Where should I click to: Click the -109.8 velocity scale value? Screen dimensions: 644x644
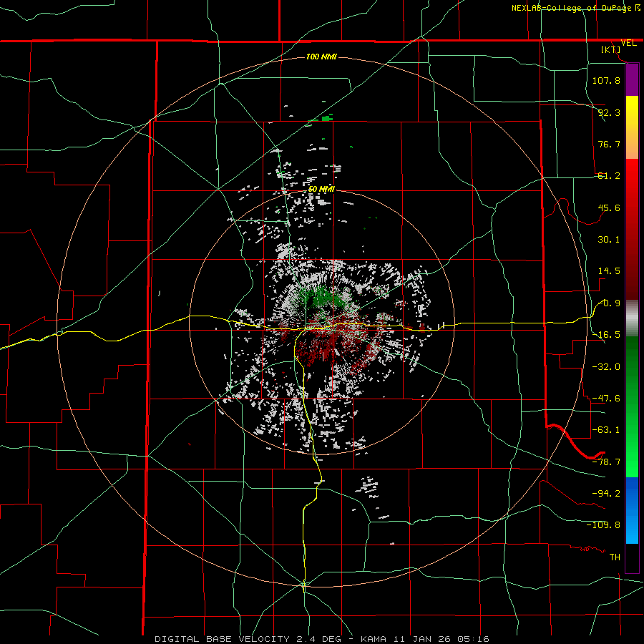pos(603,525)
